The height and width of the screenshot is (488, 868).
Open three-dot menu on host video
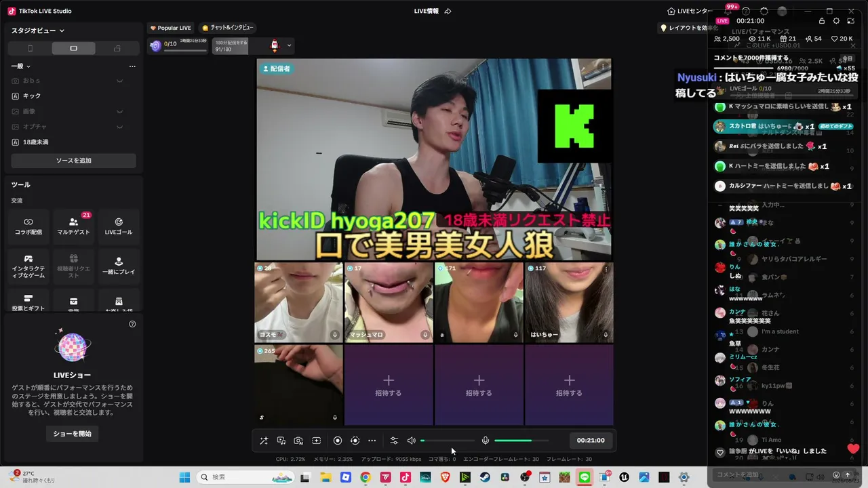603,67
